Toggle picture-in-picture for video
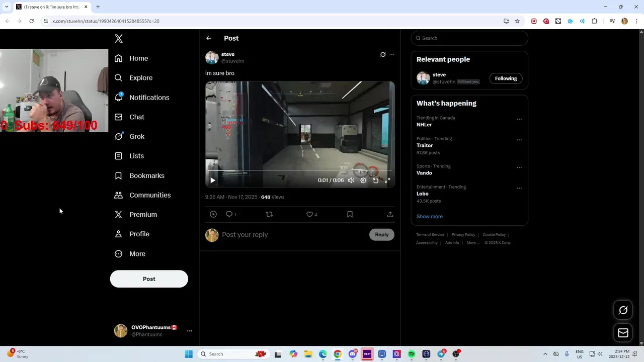The height and width of the screenshot is (362, 644). coord(375,180)
